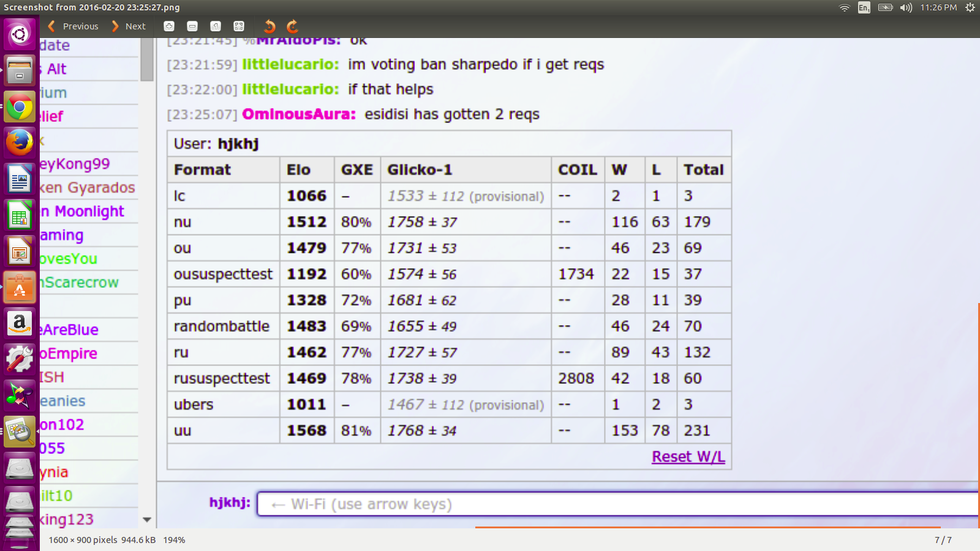Open the Files manager from launcher
Image resolution: width=980 pixels, height=551 pixels.
click(20, 70)
